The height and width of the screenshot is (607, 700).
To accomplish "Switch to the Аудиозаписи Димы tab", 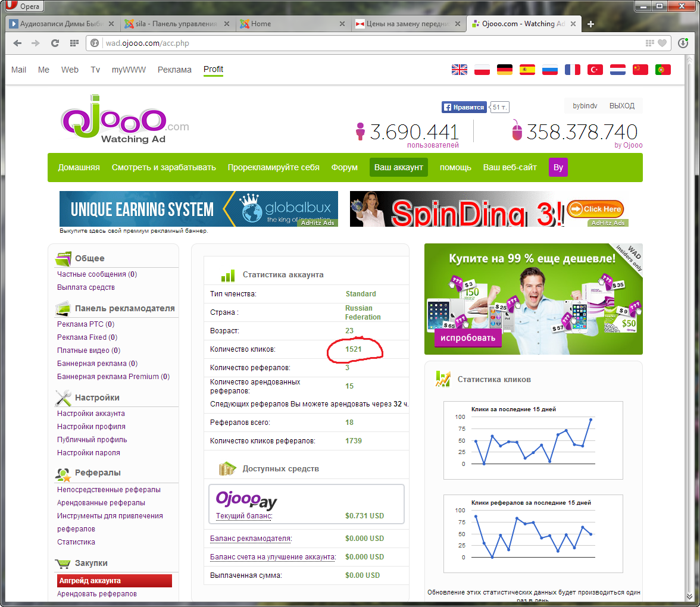I will [x=62, y=24].
